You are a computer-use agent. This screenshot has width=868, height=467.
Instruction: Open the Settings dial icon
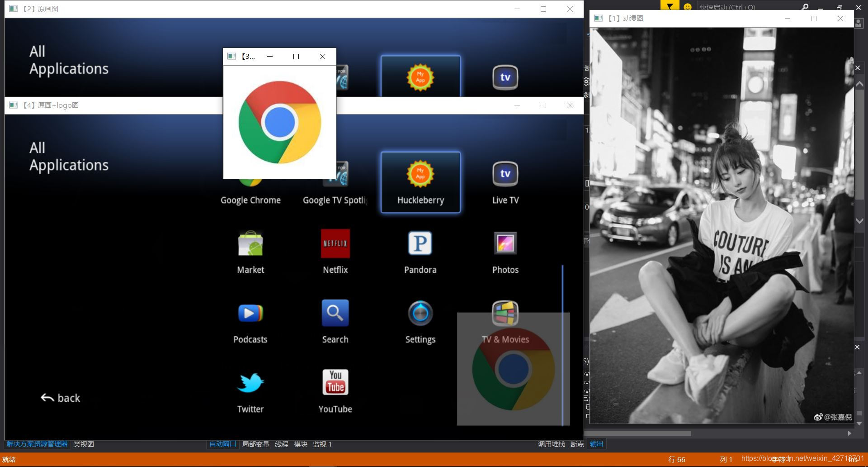coord(420,313)
